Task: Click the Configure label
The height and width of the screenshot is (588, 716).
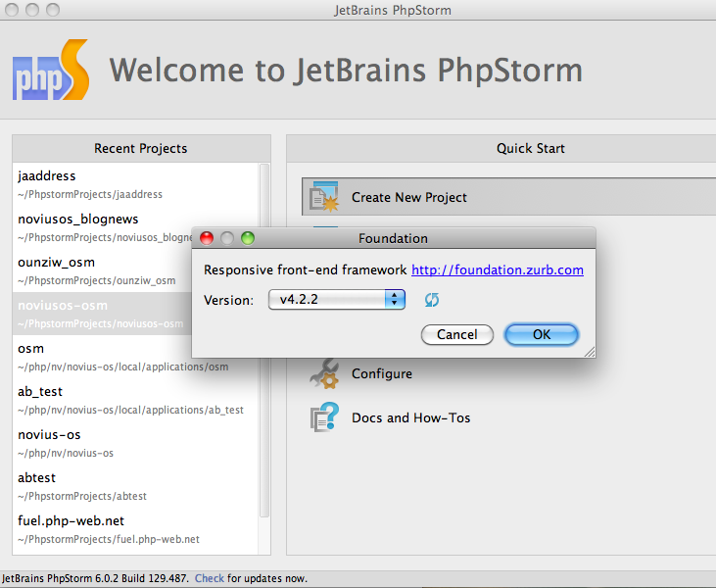Action: 382,373
